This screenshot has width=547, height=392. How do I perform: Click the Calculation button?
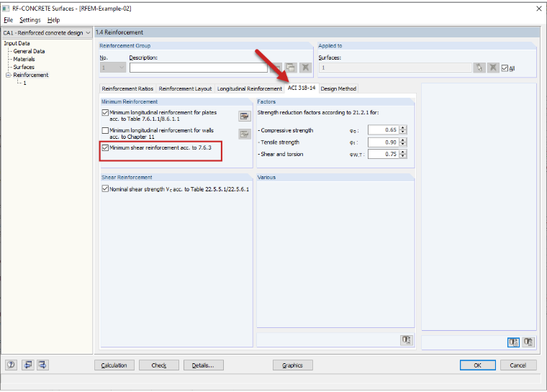click(x=114, y=365)
